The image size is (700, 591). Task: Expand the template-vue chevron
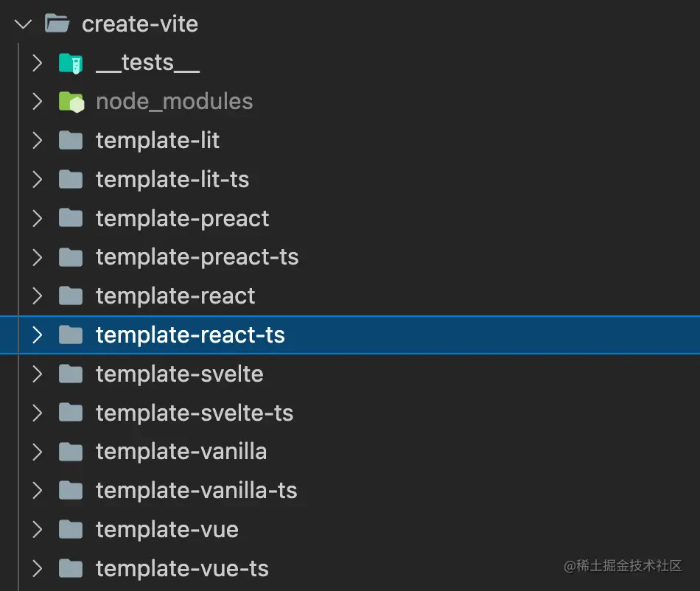tap(38, 529)
